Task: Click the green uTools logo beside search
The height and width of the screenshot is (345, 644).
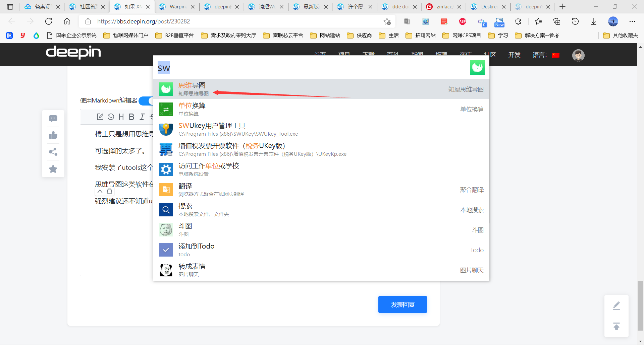Action: pos(477,68)
